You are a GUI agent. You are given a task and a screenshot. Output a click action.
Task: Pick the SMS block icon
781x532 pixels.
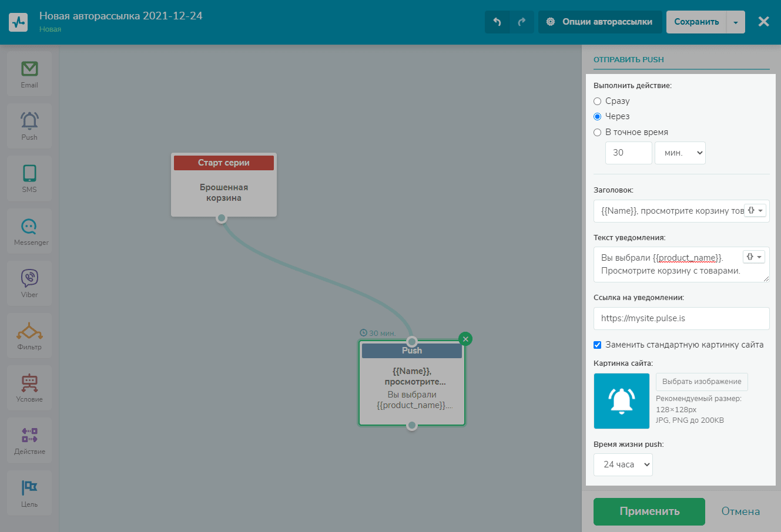[x=29, y=179]
